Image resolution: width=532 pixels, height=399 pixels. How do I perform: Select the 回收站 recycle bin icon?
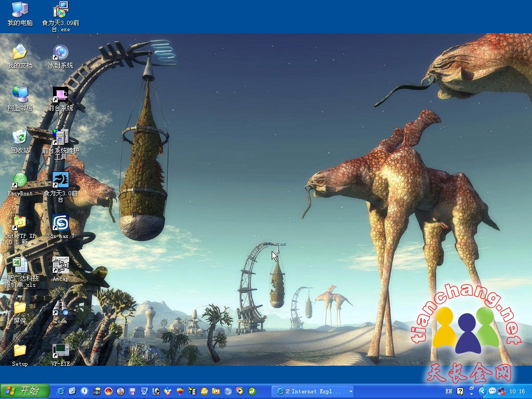point(20,141)
